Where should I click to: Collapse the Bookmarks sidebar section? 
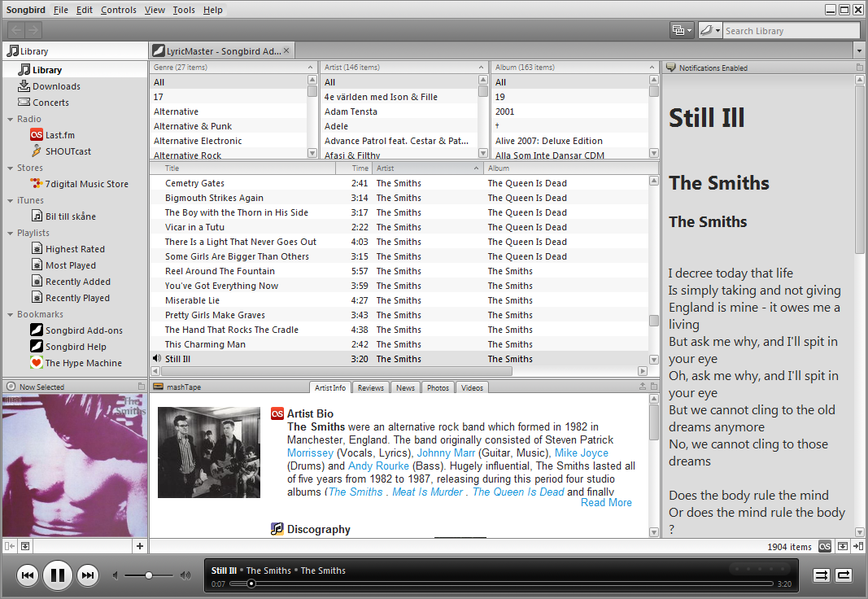click(10, 314)
